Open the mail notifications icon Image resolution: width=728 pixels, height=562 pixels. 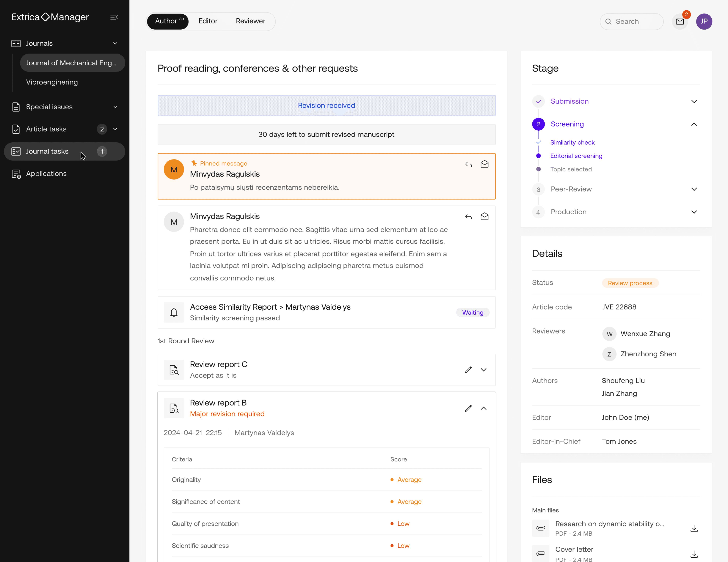pos(680,22)
